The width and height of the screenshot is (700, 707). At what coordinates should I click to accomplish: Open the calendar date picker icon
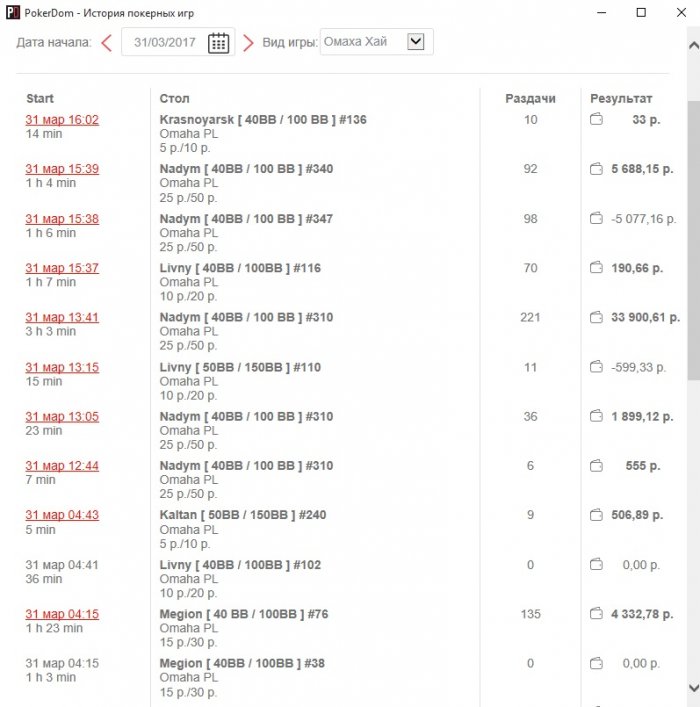(218, 43)
